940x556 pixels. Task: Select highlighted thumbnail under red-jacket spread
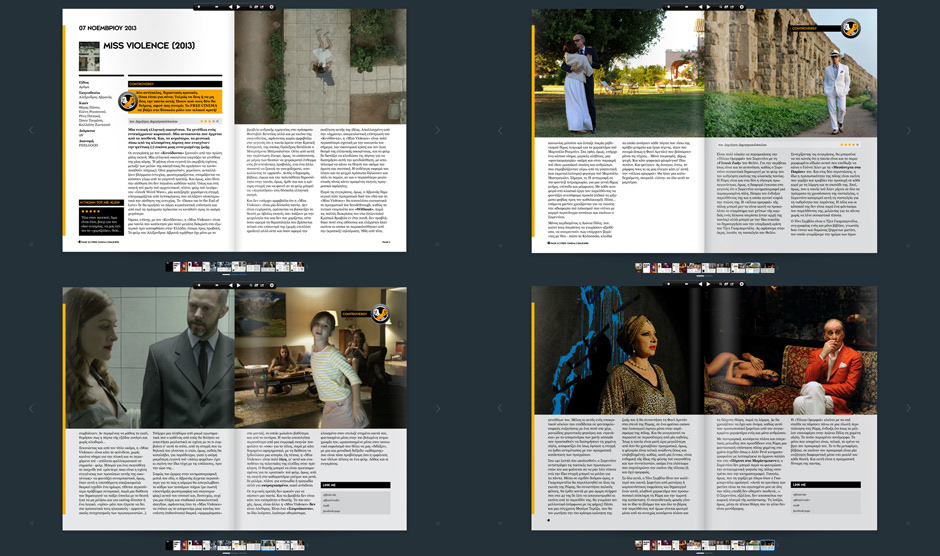pyautogui.click(x=767, y=545)
